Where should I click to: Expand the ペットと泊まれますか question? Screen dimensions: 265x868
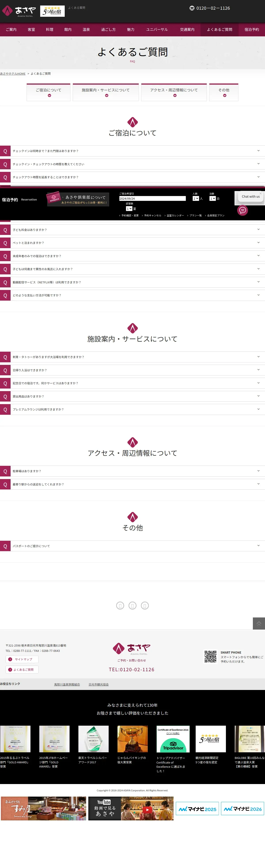132,243
